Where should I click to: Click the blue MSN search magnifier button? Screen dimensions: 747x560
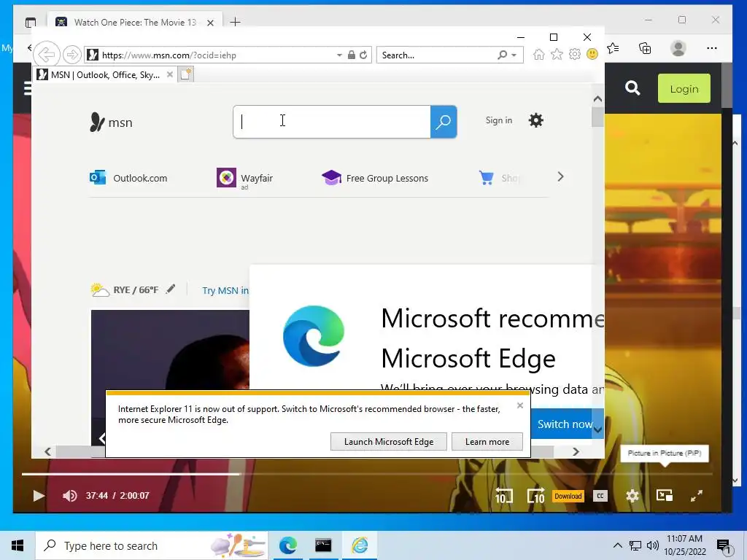point(444,122)
